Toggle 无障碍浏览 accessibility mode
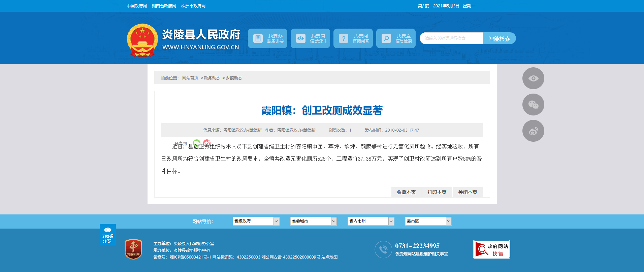The width and height of the screenshot is (644, 272). [107, 234]
